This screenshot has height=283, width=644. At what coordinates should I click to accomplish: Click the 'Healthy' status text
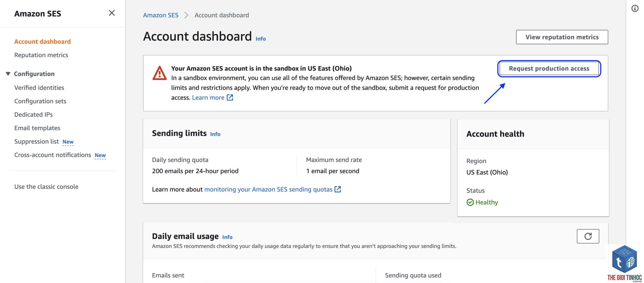(487, 202)
